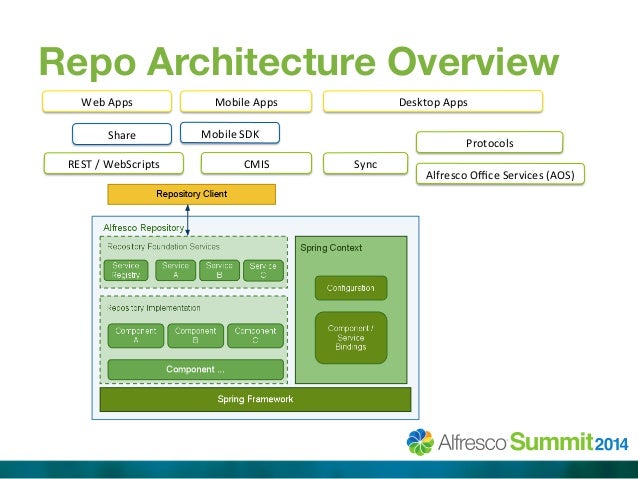Click the yellow Repository Client block
638x479 pixels.
click(x=192, y=194)
